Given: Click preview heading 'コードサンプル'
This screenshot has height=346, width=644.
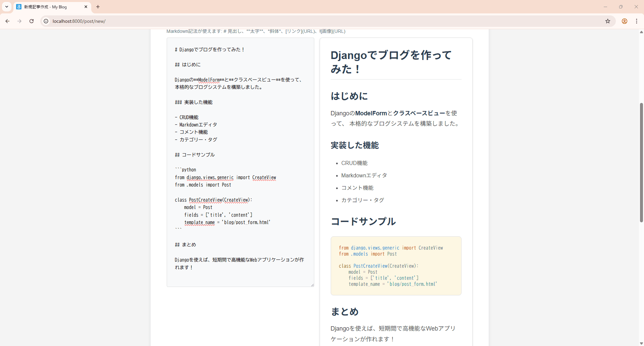Looking at the screenshot, I should (363, 221).
